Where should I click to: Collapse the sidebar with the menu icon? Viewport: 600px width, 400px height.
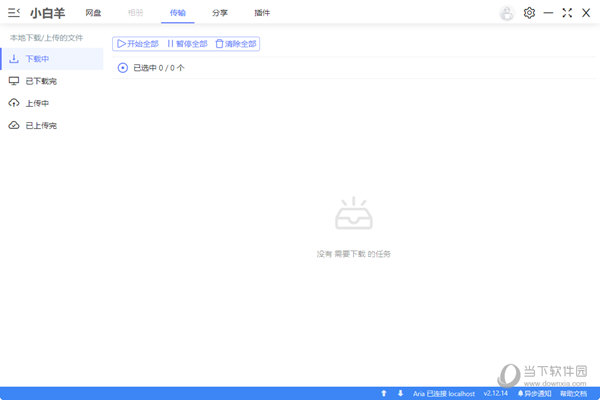[14, 13]
